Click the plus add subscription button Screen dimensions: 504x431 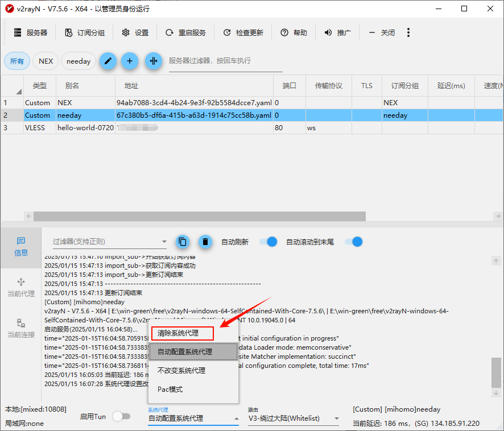(x=130, y=61)
